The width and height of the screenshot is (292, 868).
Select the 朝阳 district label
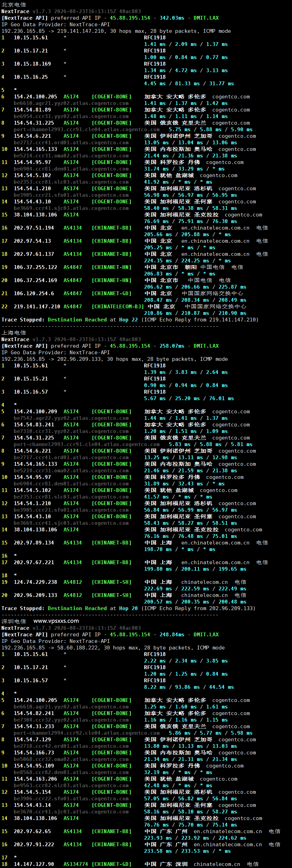(191, 267)
